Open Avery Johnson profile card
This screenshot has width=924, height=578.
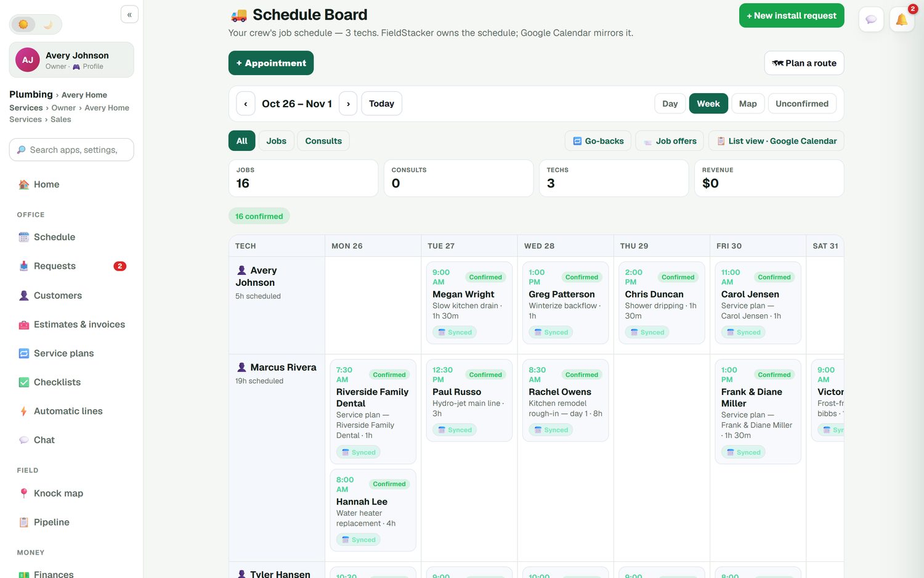71,60
